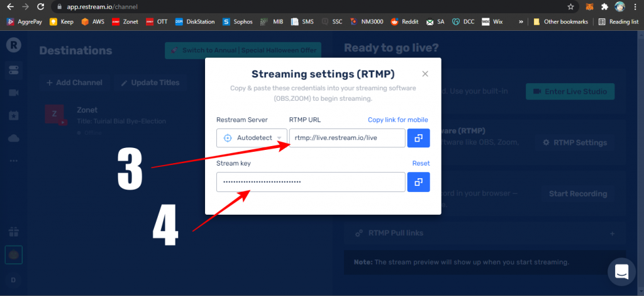Open the gift icon in sidebar
The height and width of the screenshot is (296, 644).
click(13, 232)
